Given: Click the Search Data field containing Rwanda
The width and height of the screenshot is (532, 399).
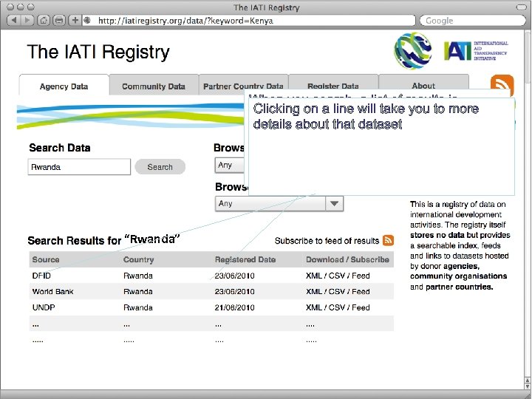Looking at the screenshot, I should click(x=79, y=167).
